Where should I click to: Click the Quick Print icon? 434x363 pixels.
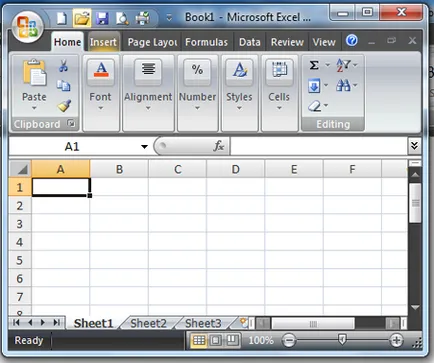pos(143,18)
